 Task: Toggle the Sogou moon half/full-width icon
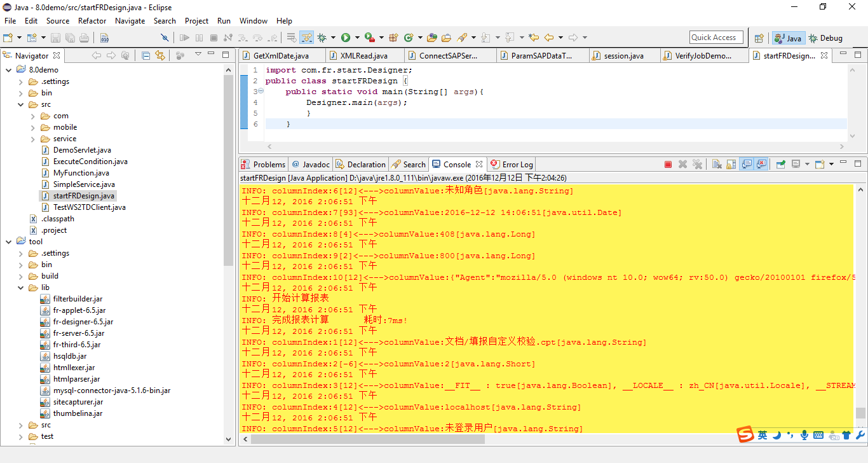776,435
